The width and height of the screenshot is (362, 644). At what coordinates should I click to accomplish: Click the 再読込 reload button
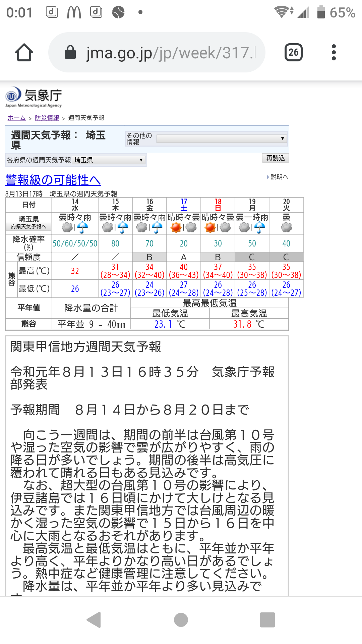[x=275, y=158]
